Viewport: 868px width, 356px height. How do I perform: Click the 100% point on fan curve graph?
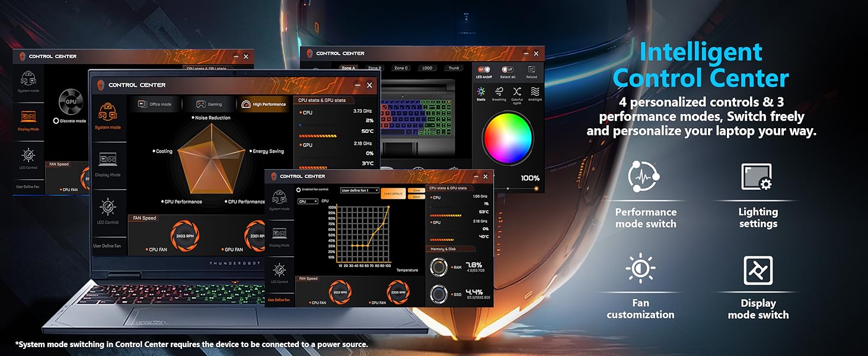tap(388, 207)
